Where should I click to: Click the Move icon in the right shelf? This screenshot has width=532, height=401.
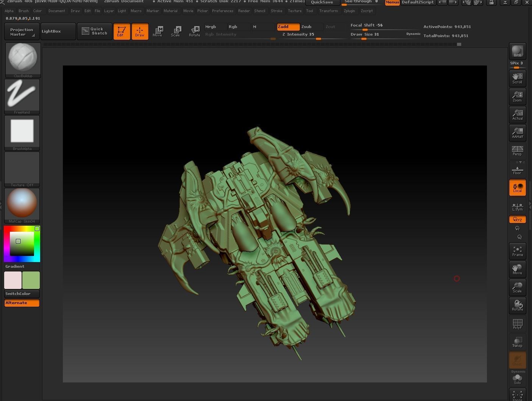[517, 269]
